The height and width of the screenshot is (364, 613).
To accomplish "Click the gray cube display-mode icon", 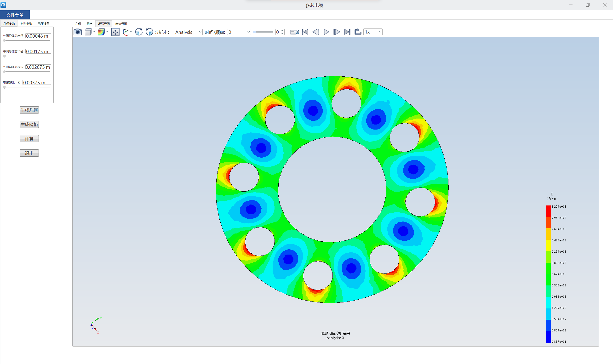I will (88, 32).
